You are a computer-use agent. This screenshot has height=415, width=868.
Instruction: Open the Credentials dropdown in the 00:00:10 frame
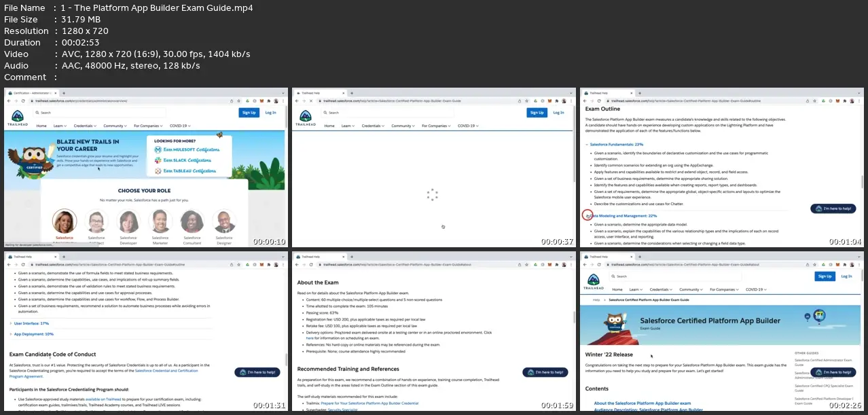pyautogui.click(x=84, y=126)
